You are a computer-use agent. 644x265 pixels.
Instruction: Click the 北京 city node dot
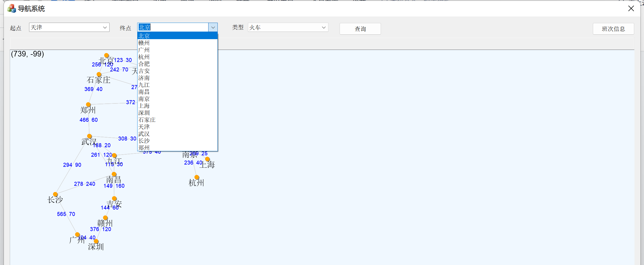click(x=106, y=55)
